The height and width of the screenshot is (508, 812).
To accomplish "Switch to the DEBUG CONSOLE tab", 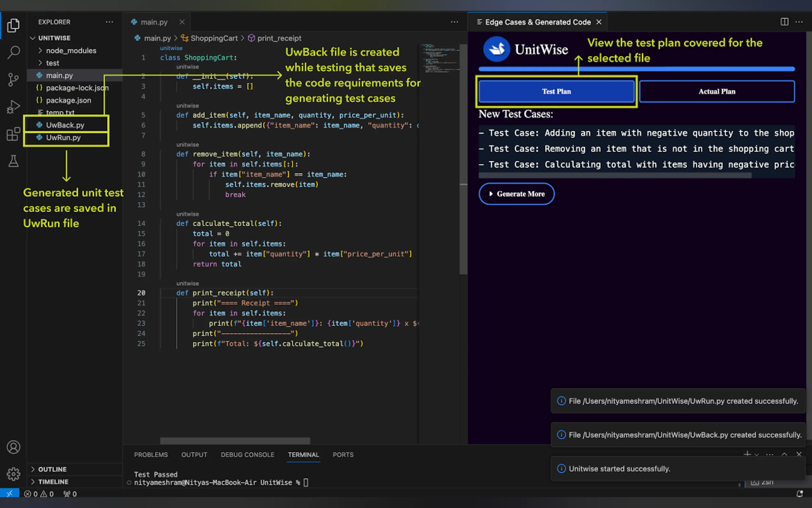I will [x=247, y=454].
